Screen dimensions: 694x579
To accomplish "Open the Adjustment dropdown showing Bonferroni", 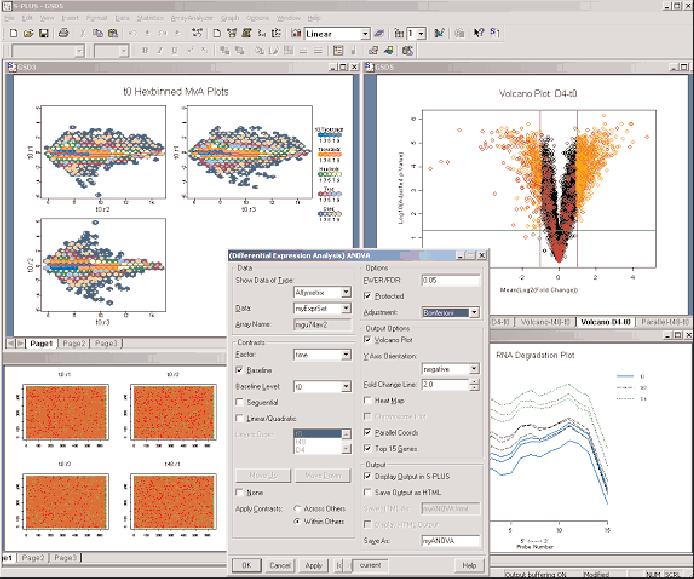I will click(x=474, y=312).
